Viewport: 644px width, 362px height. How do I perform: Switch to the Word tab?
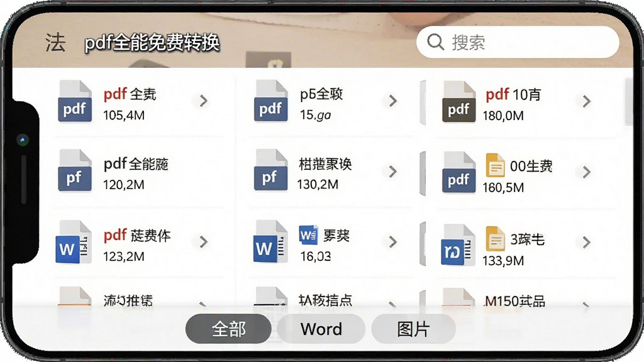pos(321,329)
